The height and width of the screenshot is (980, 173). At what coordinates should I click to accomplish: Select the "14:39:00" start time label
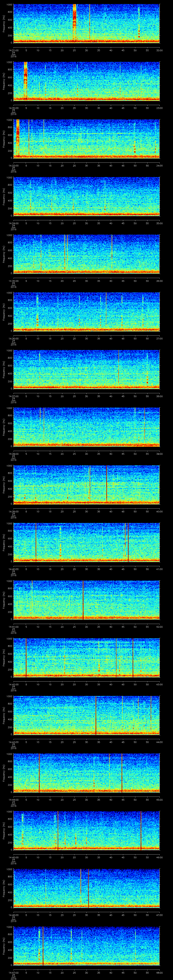coord(13,512)
